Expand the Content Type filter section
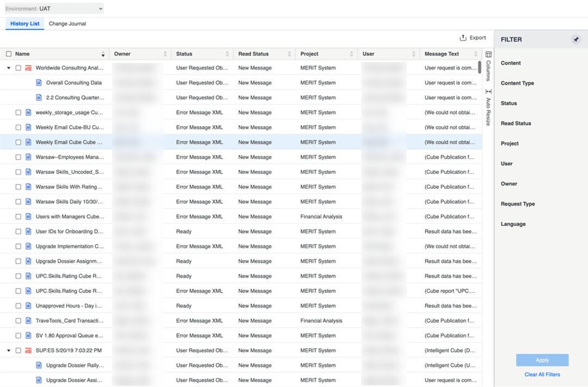Screen dimensions: 588x387 tap(517, 83)
